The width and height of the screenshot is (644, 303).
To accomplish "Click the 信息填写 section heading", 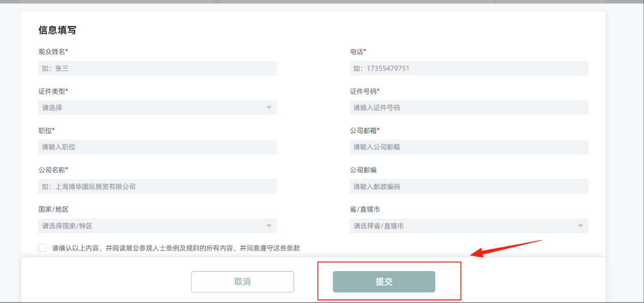I will [57, 30].
